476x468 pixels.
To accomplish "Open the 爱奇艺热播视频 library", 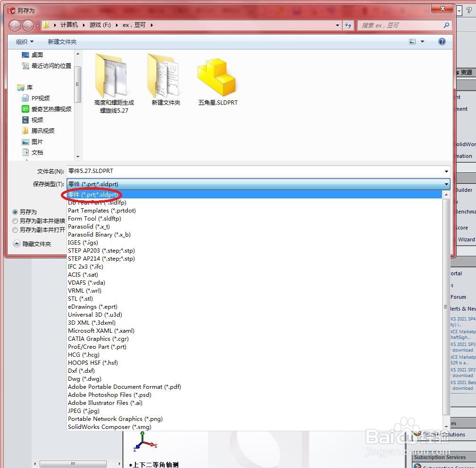I will (47, 109).
